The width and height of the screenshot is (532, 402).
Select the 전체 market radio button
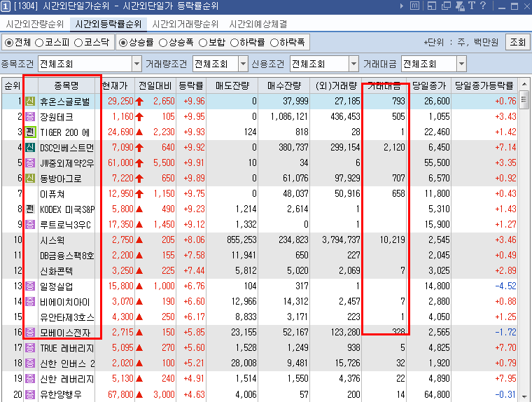(9, 43)
